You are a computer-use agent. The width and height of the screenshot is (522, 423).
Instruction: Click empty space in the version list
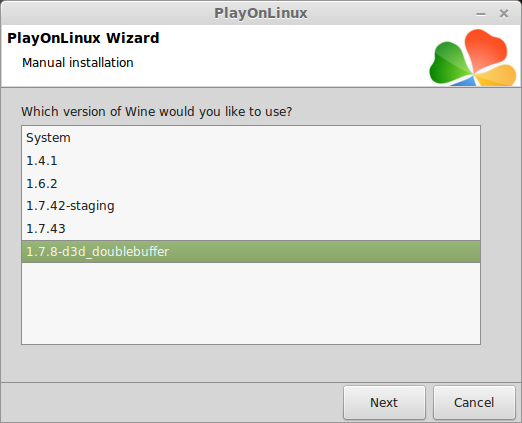click(251, 303)
